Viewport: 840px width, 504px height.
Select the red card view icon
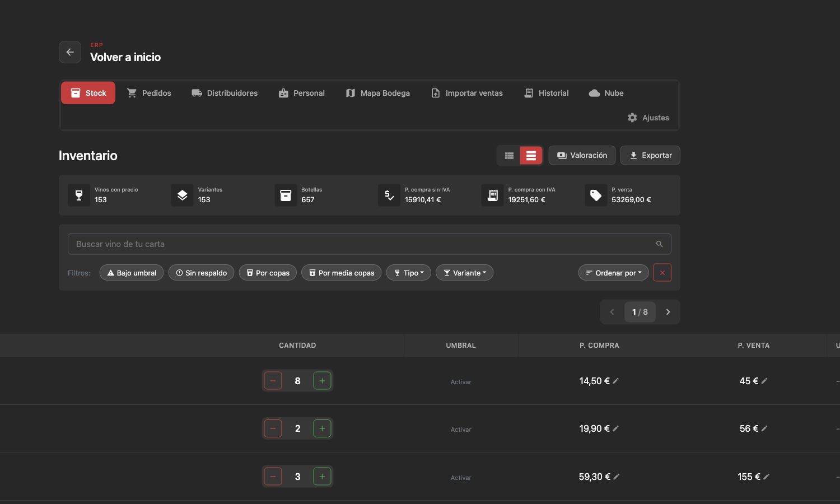531,156
